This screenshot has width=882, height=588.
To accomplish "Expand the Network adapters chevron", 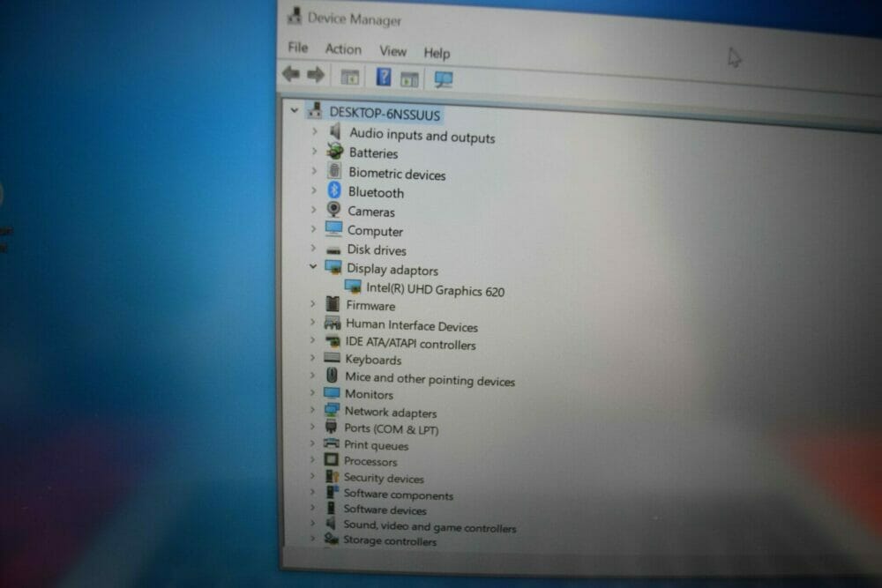I will [x=313, y=409].
